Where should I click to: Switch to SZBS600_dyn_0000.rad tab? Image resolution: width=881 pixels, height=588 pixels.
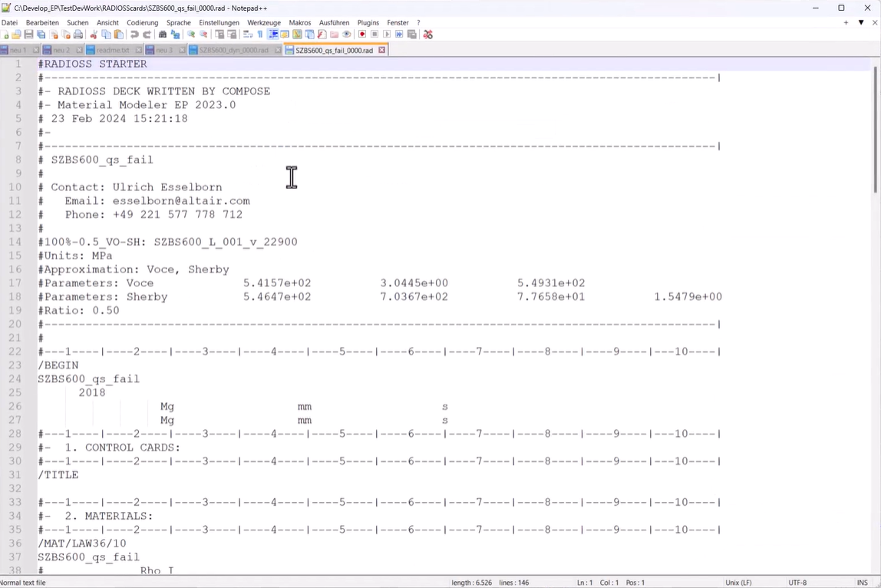tap(234, 50)
